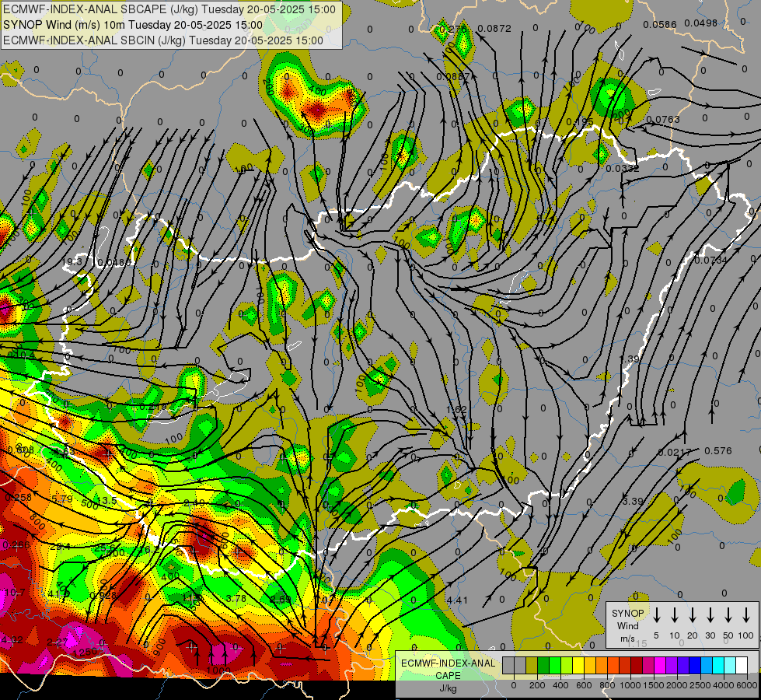Click the SYNOP label in wind legend
The height and width of the screenshot is (700, 761).
coord(627,613)
